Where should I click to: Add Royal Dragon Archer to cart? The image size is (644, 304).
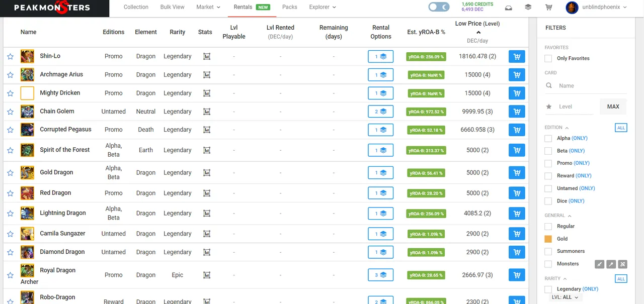[x=517, y=275]
